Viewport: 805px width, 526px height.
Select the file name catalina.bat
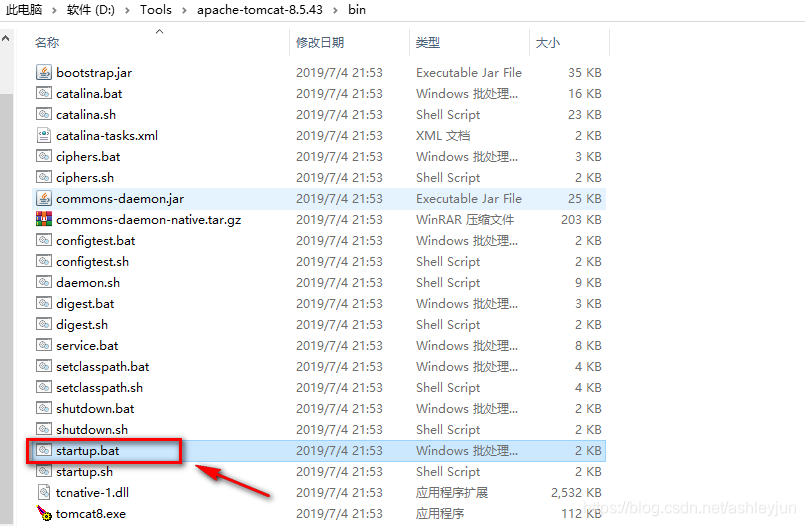coord(89,93)
